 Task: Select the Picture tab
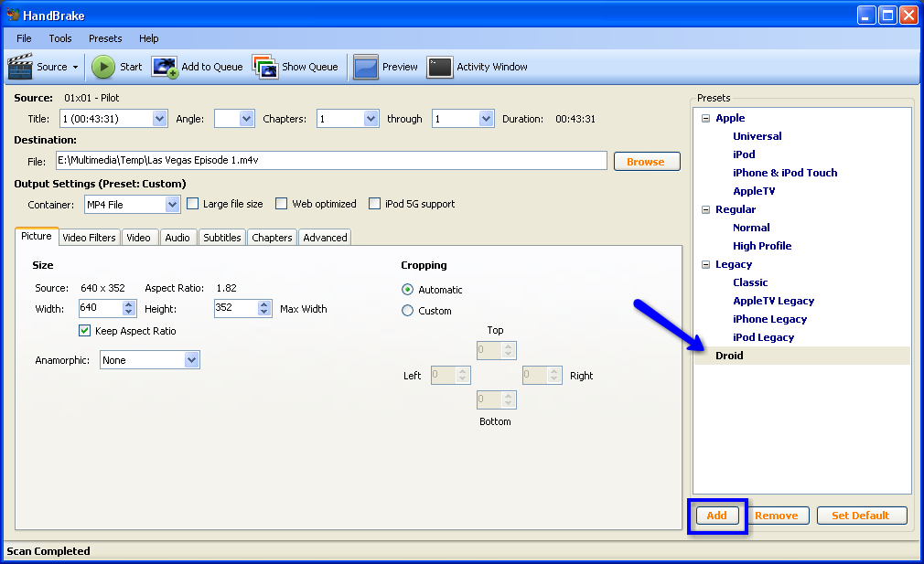point(37,236)
